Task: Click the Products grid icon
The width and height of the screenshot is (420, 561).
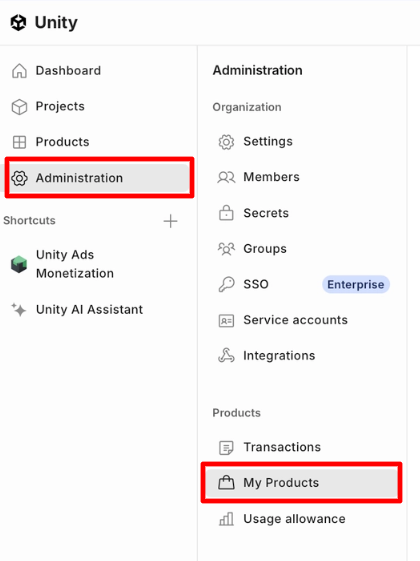Action: [19, 142]
